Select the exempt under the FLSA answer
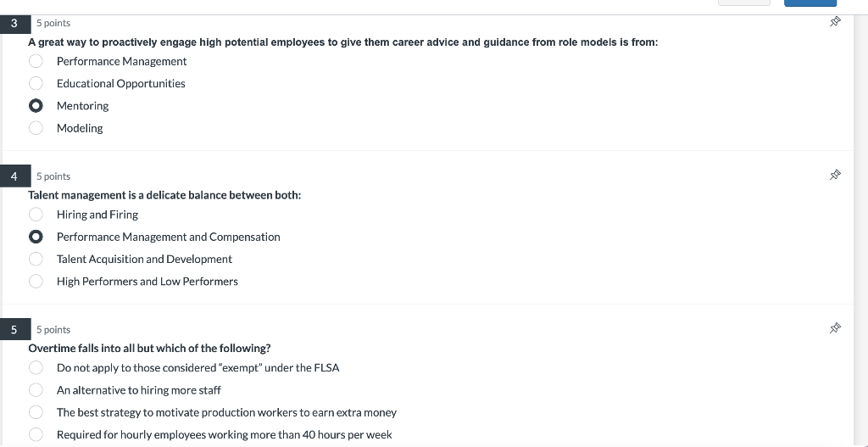 [x=36, y=368]
